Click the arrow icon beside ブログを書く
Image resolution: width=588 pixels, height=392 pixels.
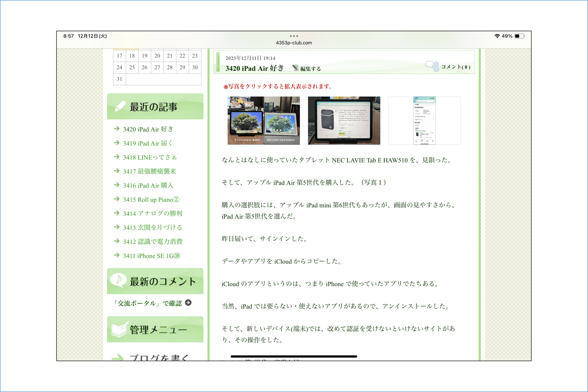[118, 357]
